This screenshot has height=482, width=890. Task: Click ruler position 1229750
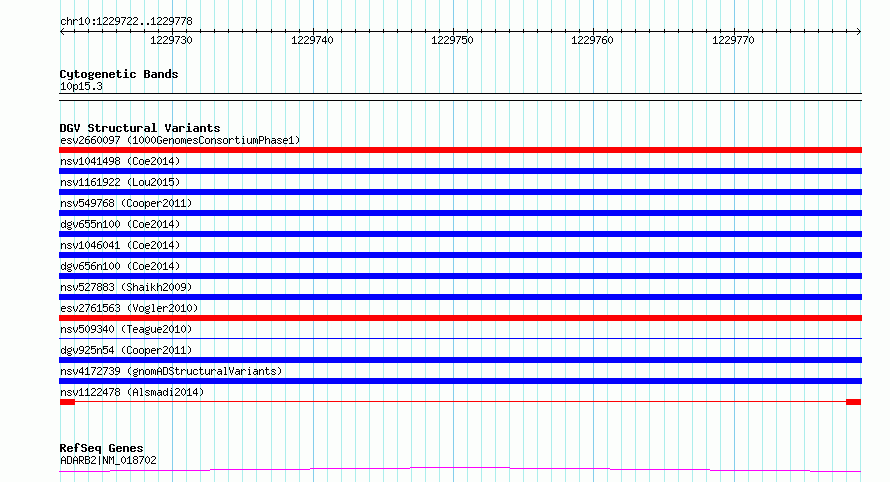tap(452, 40)
